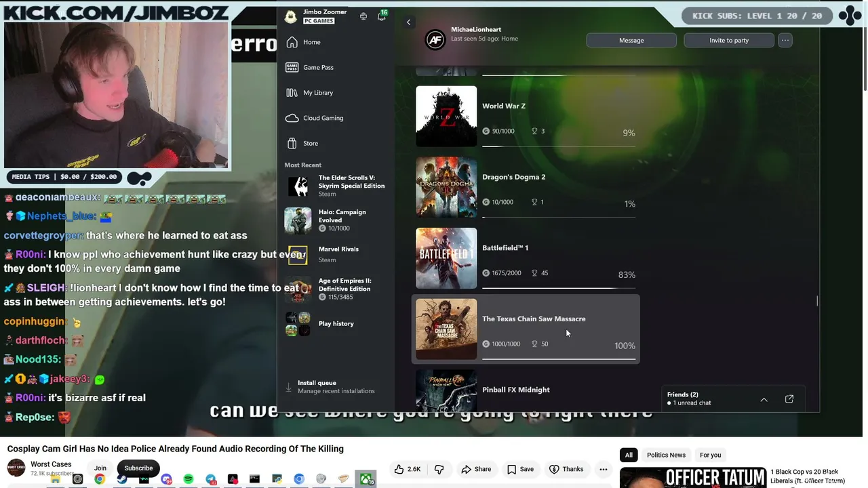
Task: Open Google Chrome from the taskbar
Action: click(x=100, y=479)
